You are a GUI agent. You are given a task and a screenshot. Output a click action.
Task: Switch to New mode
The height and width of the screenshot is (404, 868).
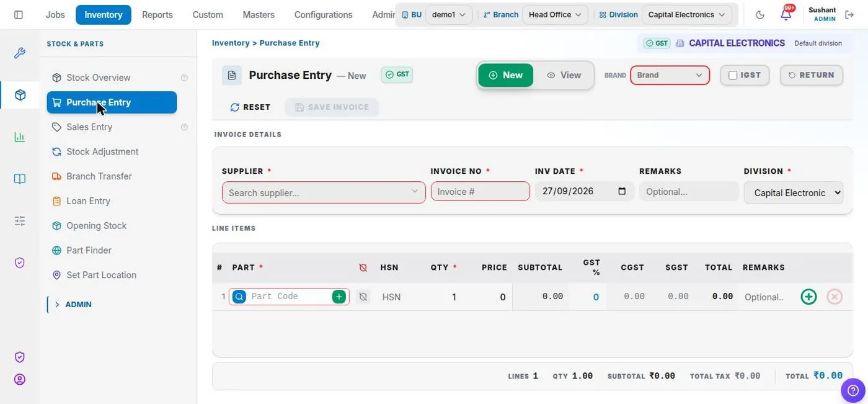coord(505,75)
